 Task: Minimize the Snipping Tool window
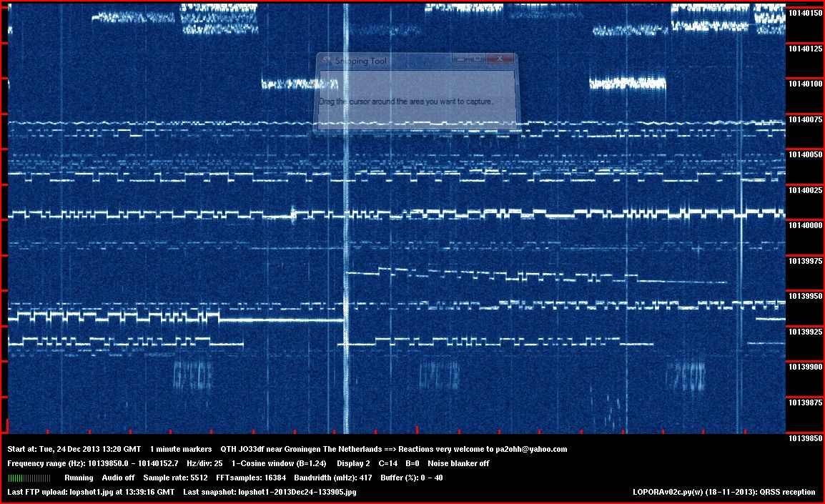pyautogui.click(x=461, y=59)
